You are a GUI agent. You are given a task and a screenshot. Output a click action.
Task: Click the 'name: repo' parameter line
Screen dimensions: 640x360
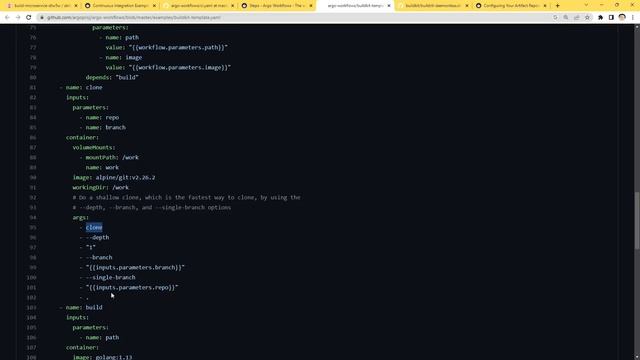coord(99,118)
